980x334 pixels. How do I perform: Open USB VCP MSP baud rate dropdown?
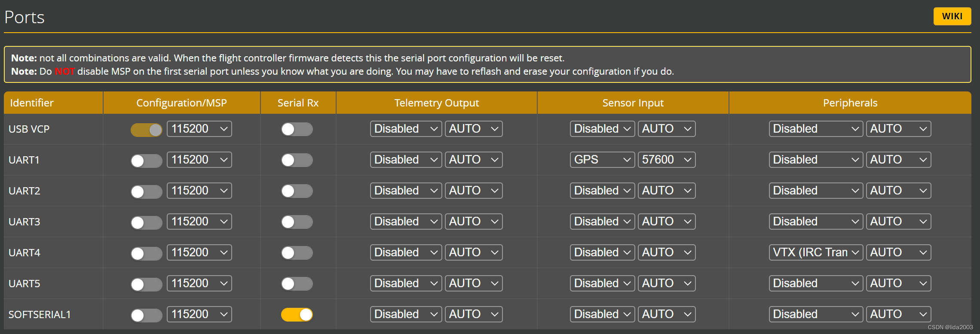199,129
